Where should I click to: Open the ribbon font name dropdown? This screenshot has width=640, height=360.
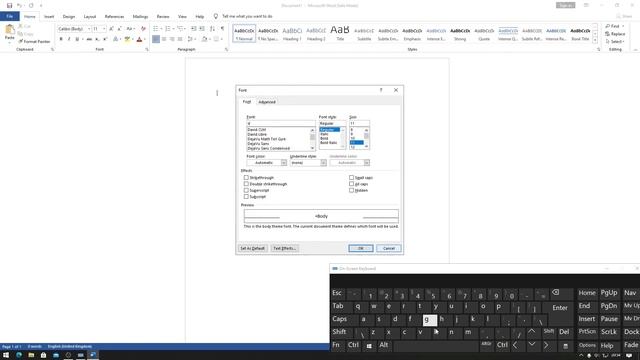89,29
